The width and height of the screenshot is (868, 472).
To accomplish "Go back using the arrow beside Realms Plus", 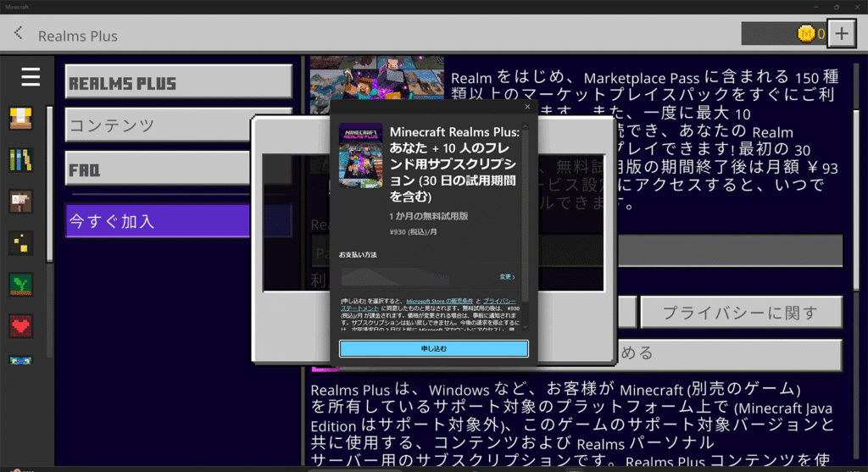I will (x=19, y=33).
